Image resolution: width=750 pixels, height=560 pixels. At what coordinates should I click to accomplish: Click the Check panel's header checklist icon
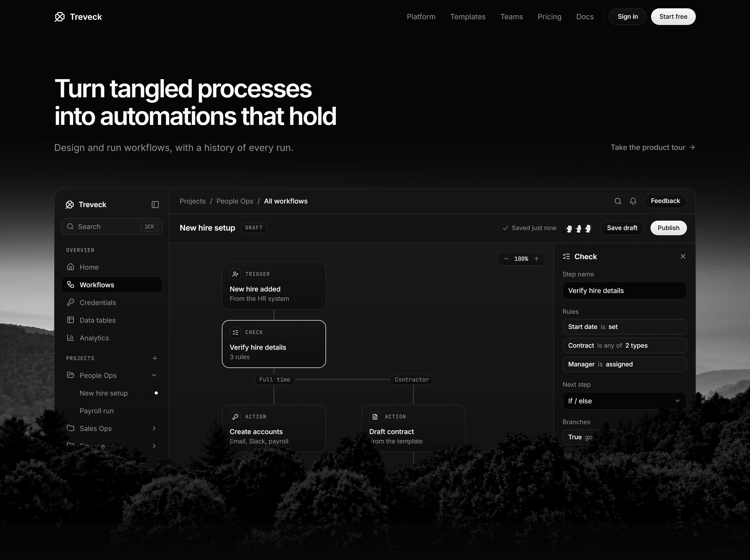coord(566,257)
